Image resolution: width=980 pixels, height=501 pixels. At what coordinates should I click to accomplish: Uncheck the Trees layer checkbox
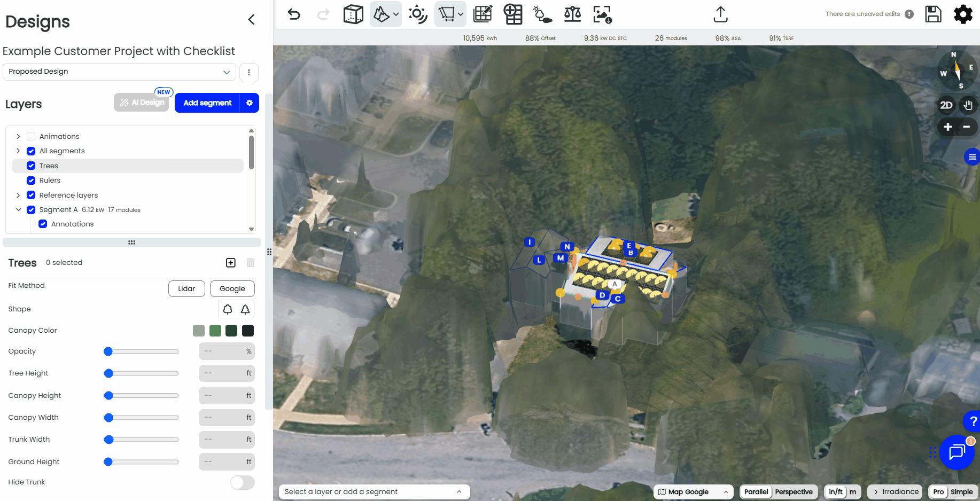[x=31, y=166]
